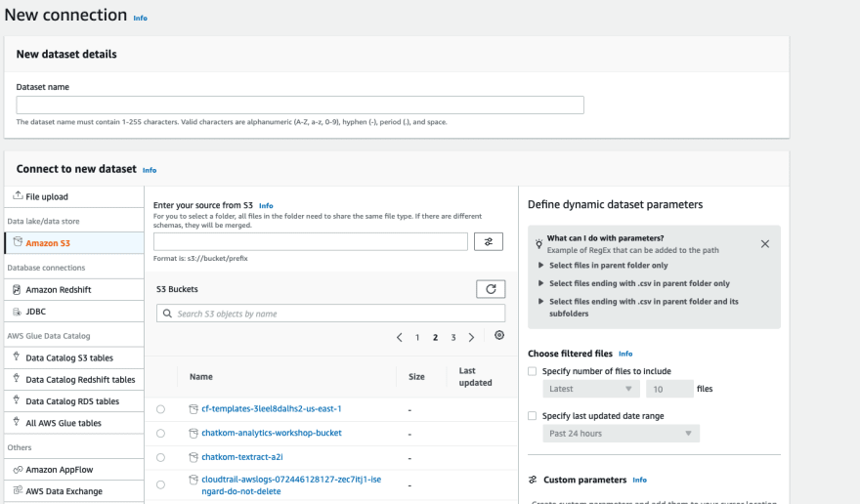Viewport: 860px width, 504px height.
Task: Open the chatkom-textract-a2i bucket link
Action: coord(242,457)
